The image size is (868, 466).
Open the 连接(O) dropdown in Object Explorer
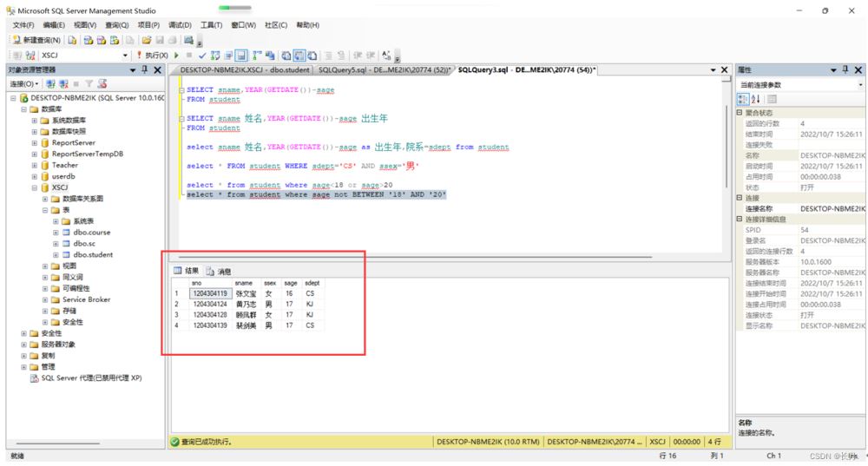point(23,84)
